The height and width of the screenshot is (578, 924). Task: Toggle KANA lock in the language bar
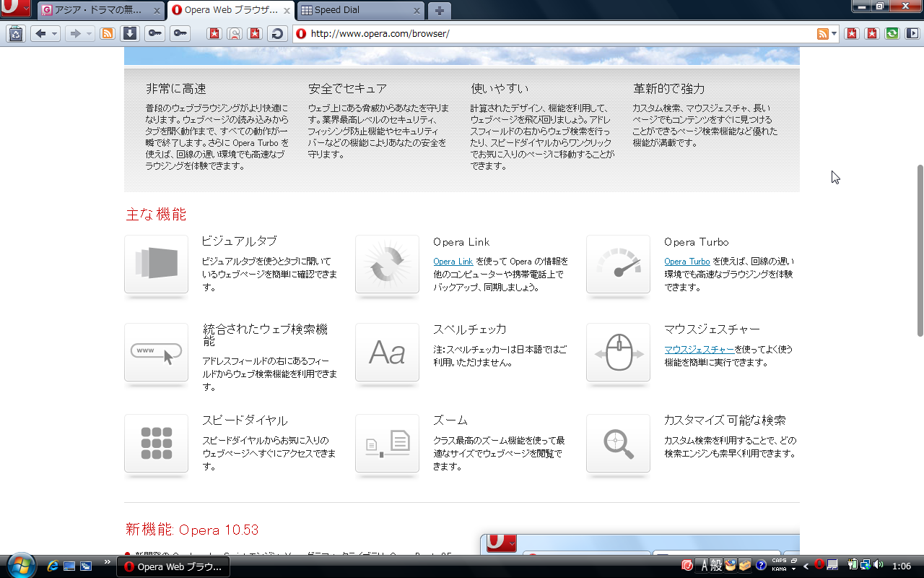pyautogui.click(x=779, y=569)
